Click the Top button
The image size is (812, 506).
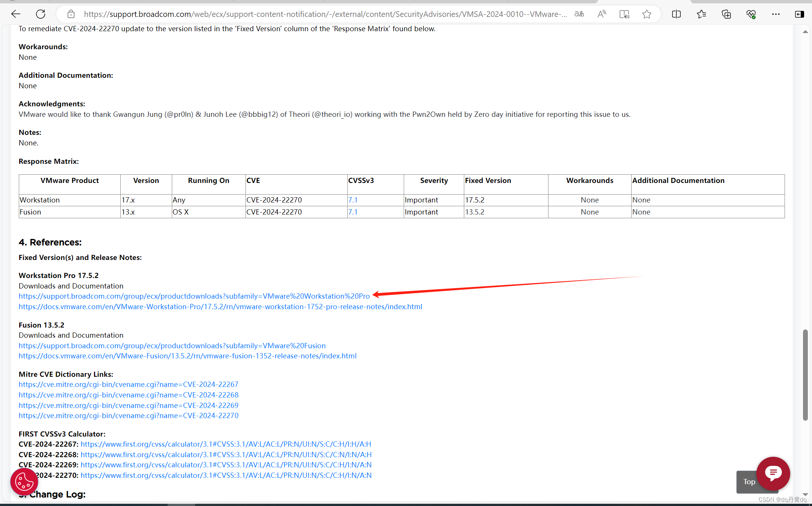[749, 482]
